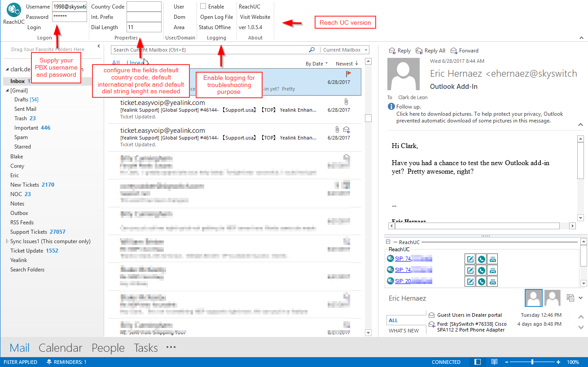
Task: Open the New Tickets folder
Action: [x=32, y=185]
